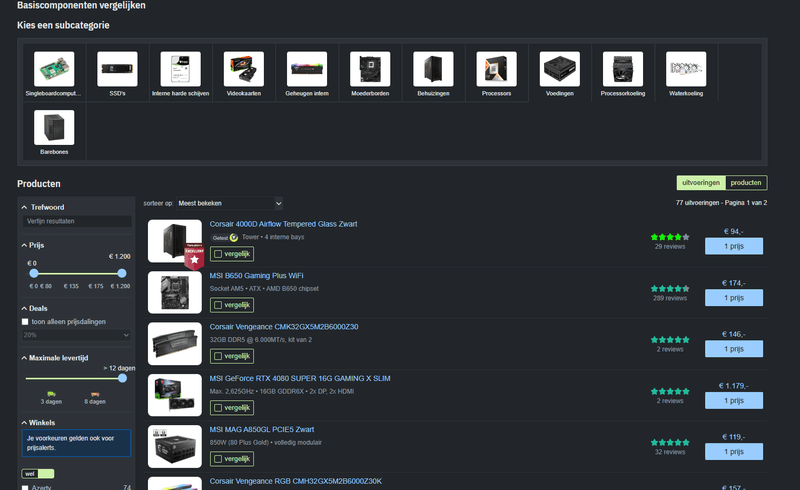Collapse the Maximale levertijd filter section
Screen dimensions: 800x490
point(55,358)
